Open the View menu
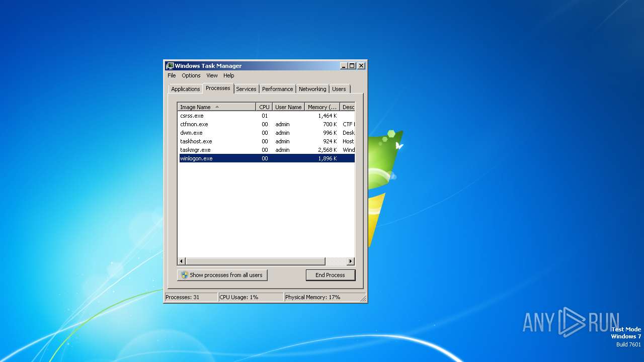Screen dimensions: 644x362 tap(212, 75)
